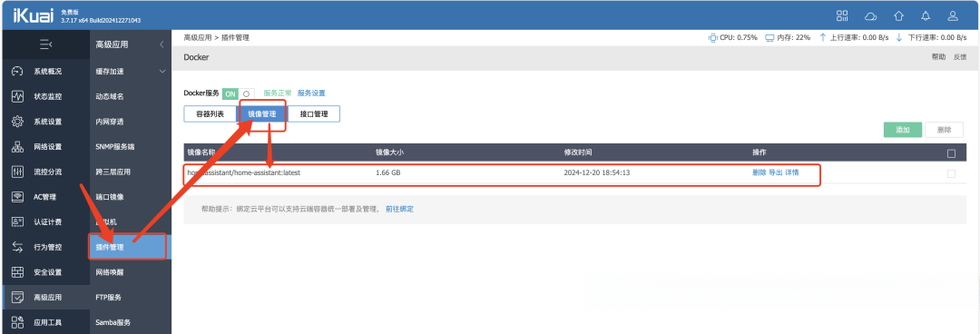Click the iKuai logo
This screenshot has width=980, height=334.
click(x=34, y=15)
